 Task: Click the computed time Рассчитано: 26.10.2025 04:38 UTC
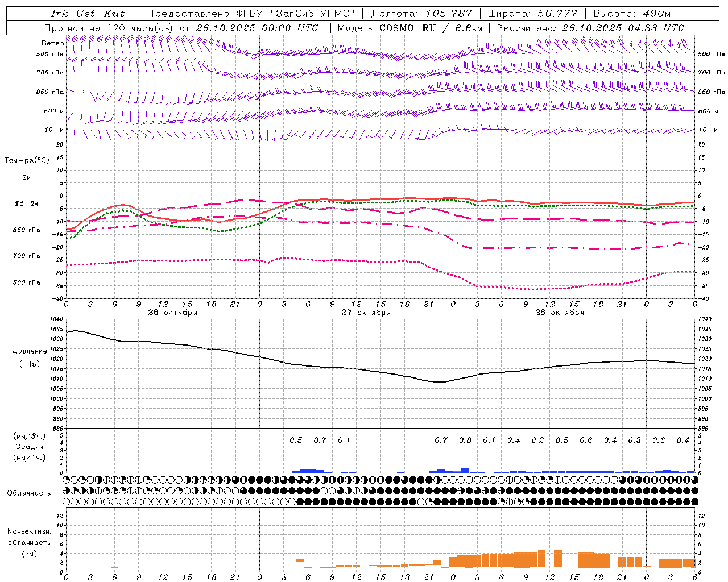(590, 28)
